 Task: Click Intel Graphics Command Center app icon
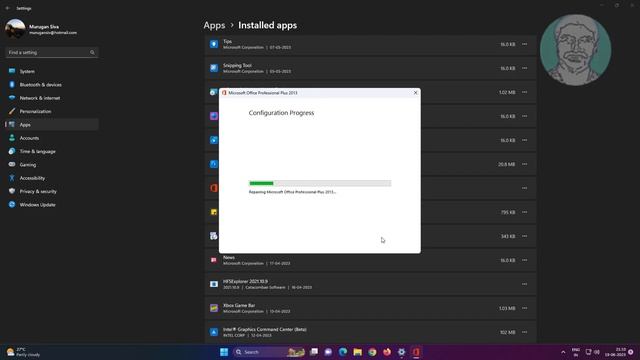pyautogui.click(x=214, y=332)
